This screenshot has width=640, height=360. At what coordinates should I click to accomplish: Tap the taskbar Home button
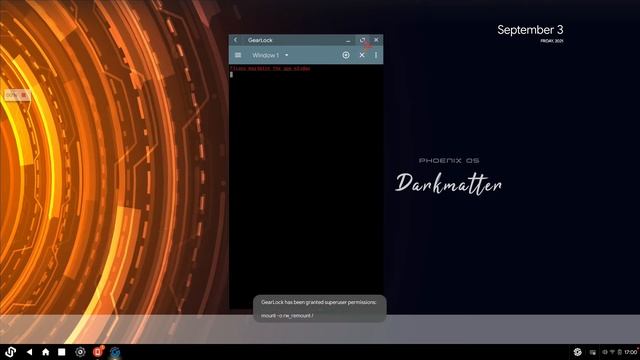point(45,352)
